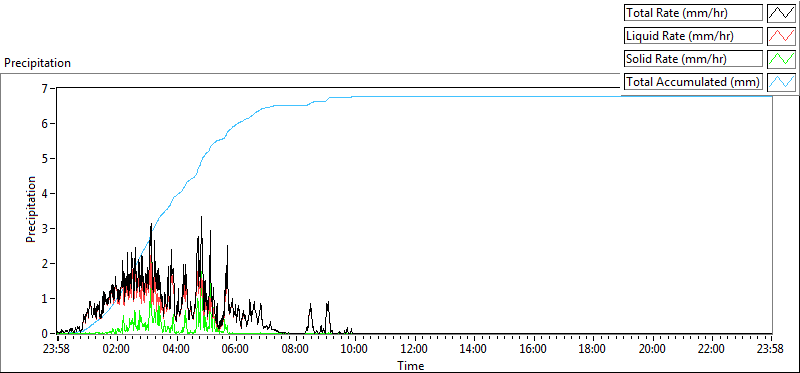Click the 23:58 end time axis label
The width and height of the screenshot is (800, 373).
[771, 350]
